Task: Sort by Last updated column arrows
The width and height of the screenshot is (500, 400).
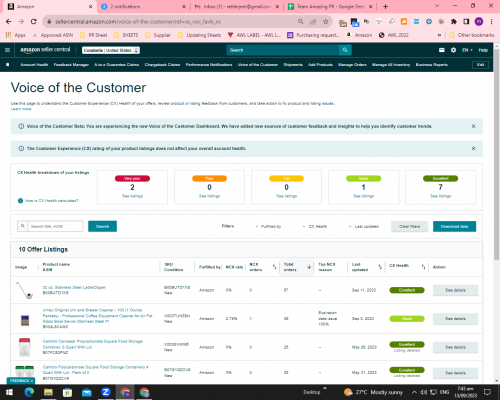Action: (380, 267)
